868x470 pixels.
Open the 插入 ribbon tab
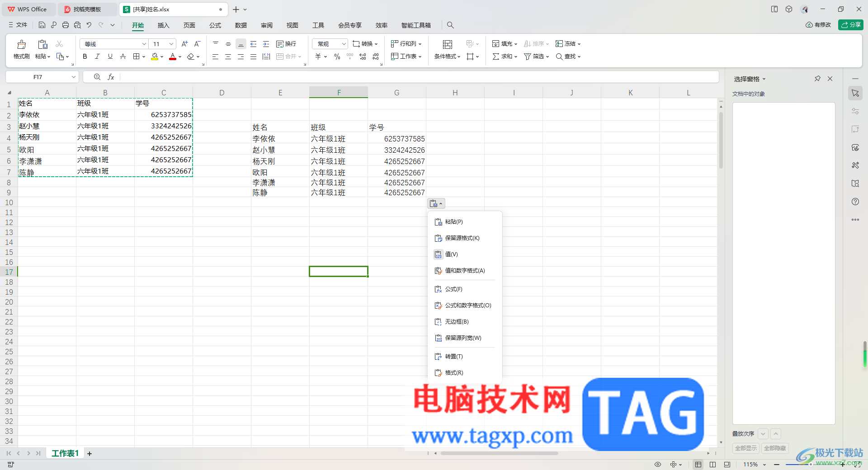point(163,25)
